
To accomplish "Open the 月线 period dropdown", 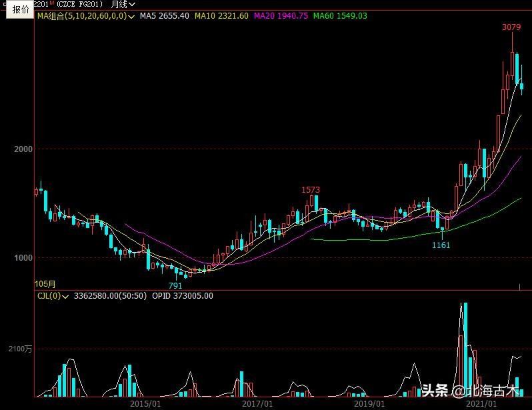I will coord(123,4).
